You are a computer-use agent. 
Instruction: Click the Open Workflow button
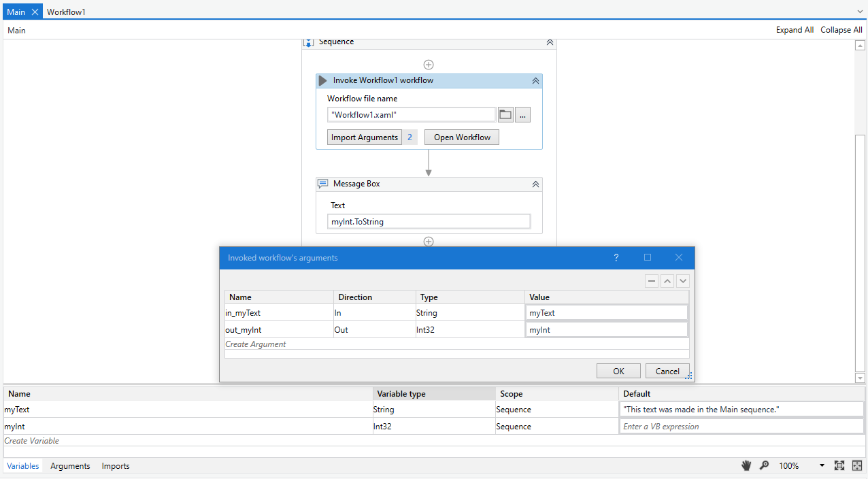point(462,137)
